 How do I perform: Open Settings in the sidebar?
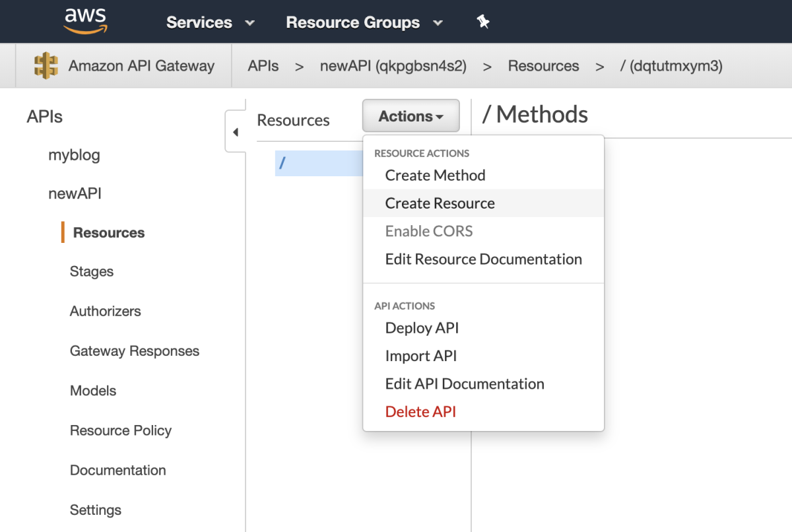96,510
